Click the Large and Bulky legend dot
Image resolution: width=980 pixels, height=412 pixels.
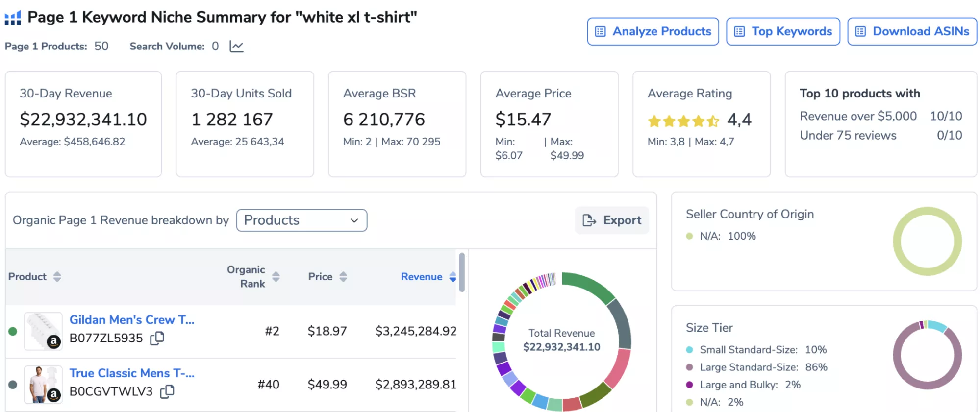pyautogui.click(x=689, y=385)
